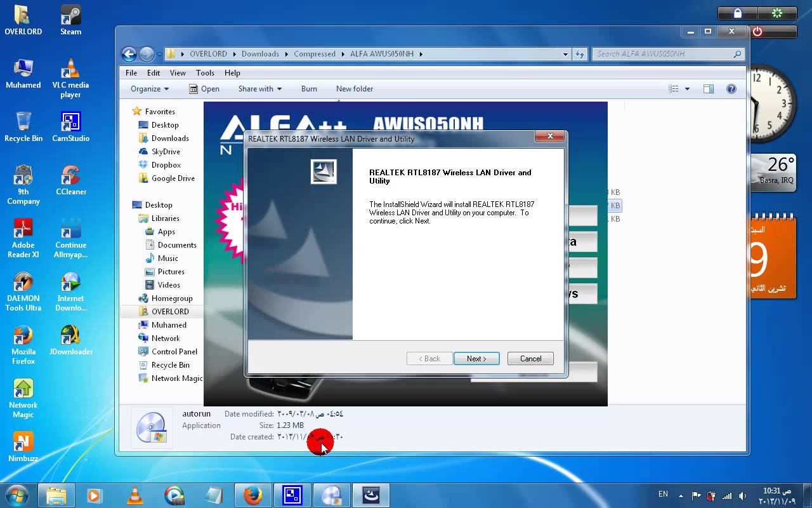Viewport: 812px width, 508px height.
Task: Open the Muhamed desktop icon
Action: pos(23,74)
